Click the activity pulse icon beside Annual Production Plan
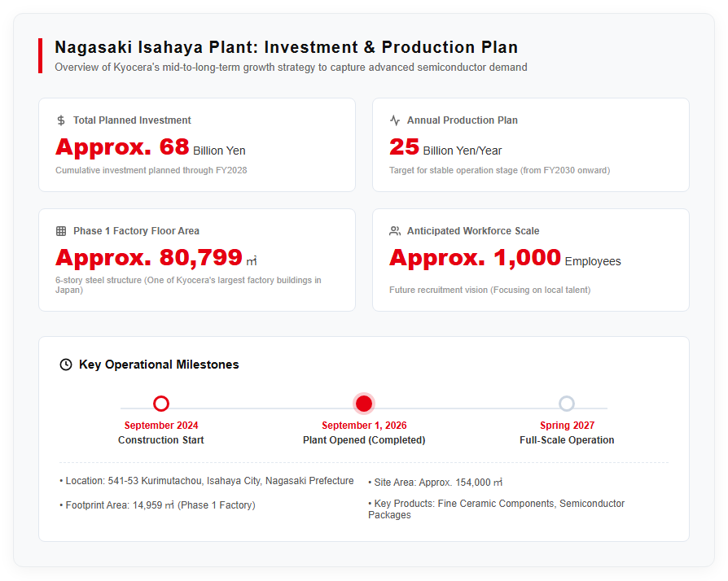This screenshot has width=728, height=581. [x=395, y=120]
